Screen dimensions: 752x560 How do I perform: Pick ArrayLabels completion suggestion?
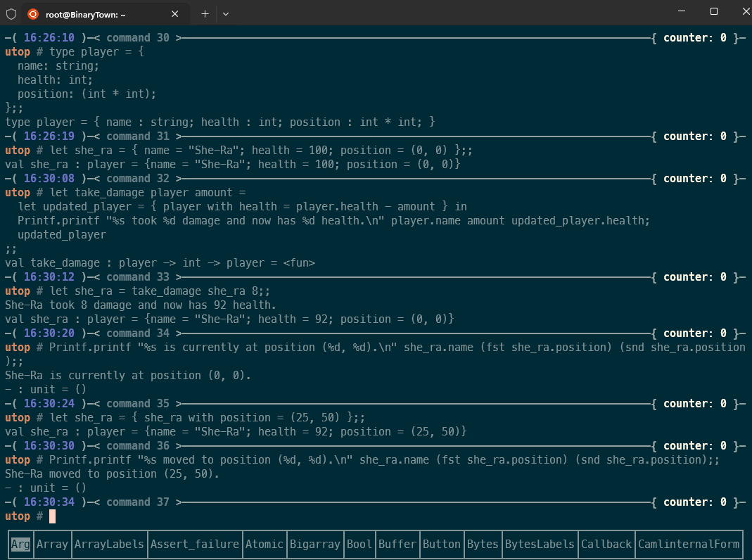tap(109, 544)
